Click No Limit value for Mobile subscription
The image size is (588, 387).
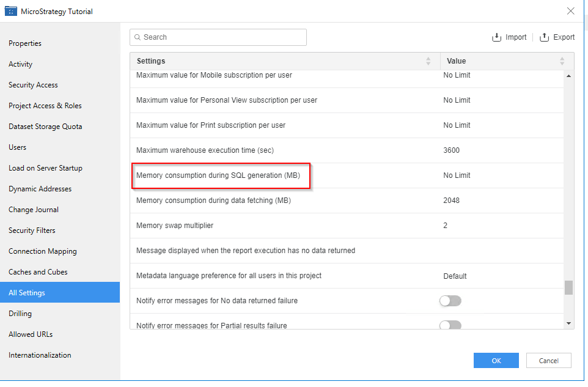pyautogui.click(x=457, y=75)
